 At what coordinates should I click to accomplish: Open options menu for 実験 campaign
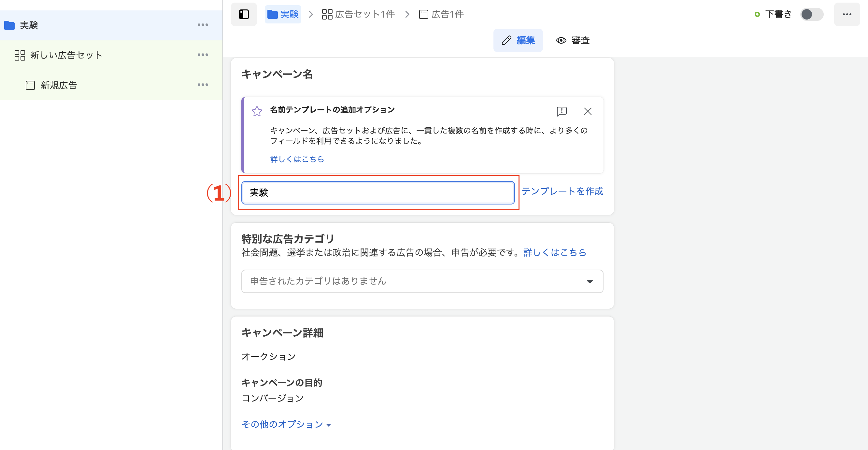tap(203, 25)
